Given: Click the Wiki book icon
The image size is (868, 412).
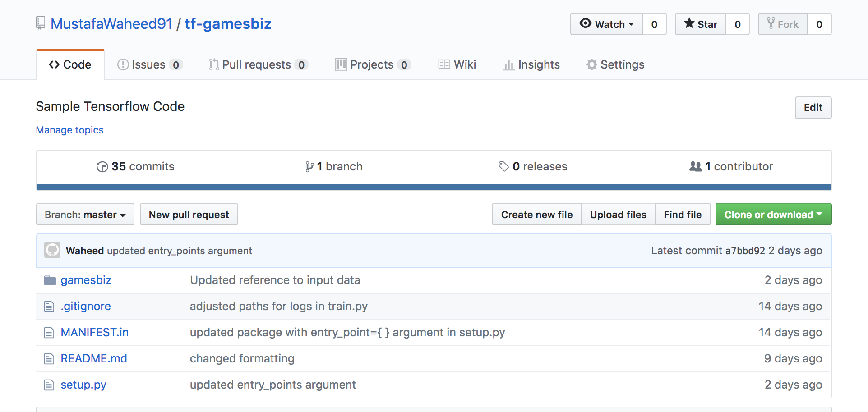Looking at the screenshot, I should pyautogui.click(x=444, y=64).
